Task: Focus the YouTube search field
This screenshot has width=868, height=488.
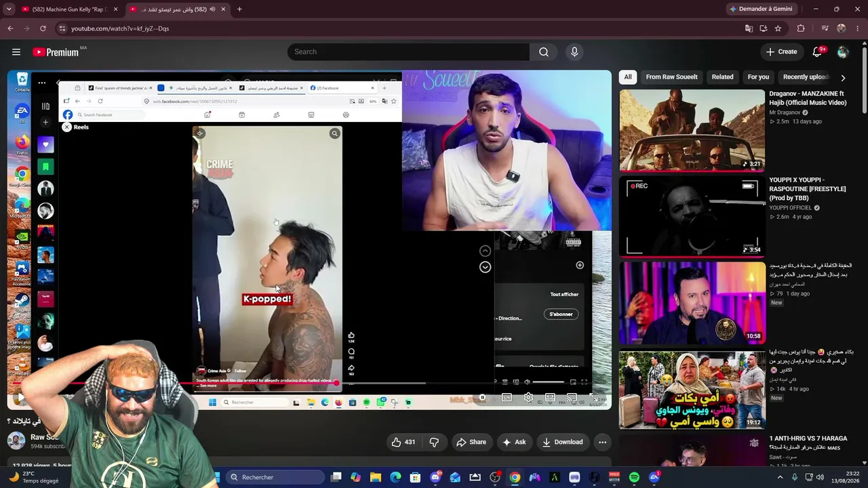Action: coord(408,52)
